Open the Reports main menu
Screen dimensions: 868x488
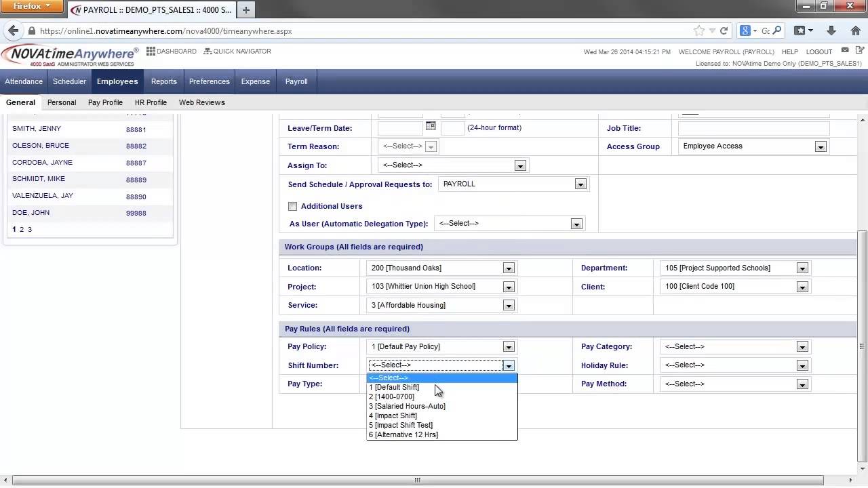(163, 81)
